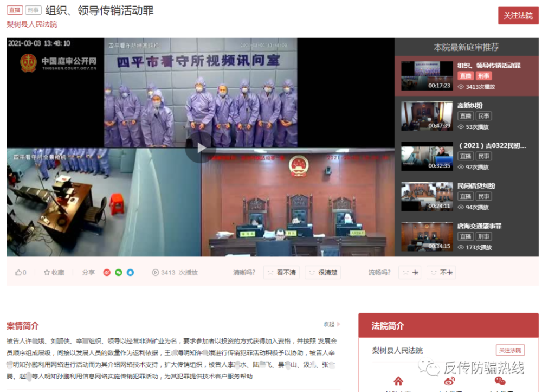Open the 肇事罪 trial video thumbnail
The width and height of the screenshot is (542, 392).
pyautogui.click(x=427, y=236)
